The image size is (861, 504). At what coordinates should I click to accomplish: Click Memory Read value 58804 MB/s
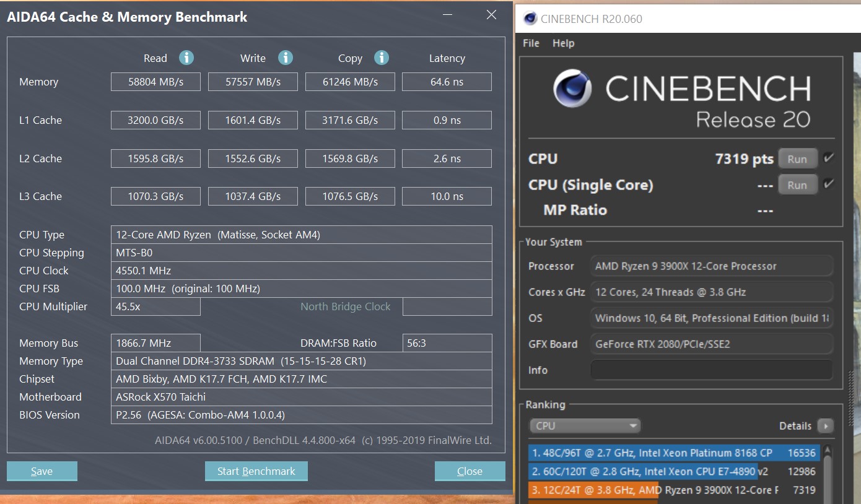(155, 82)
